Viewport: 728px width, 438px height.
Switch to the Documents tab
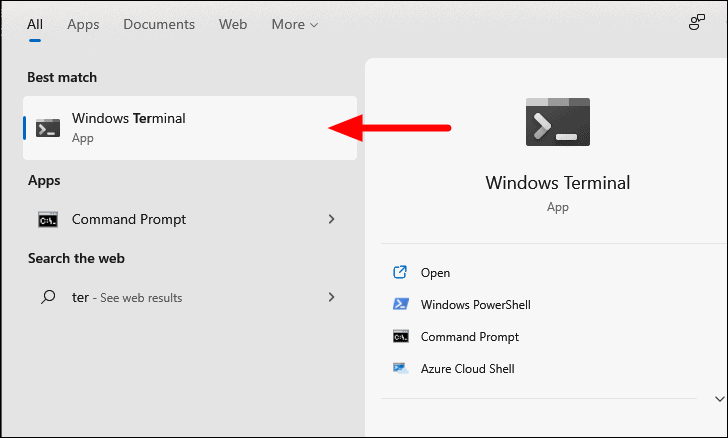pos(157,24)
